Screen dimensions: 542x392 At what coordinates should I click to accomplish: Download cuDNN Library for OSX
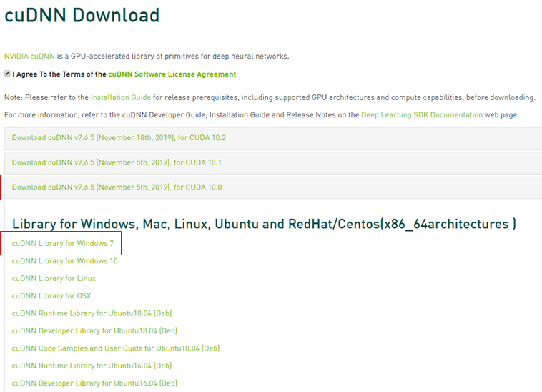(51, 296)
